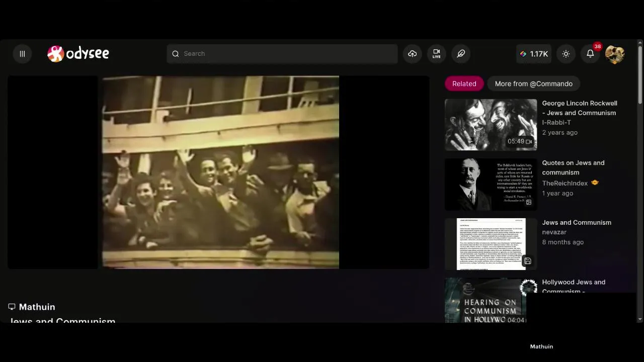Open the sidebar menu icon
Image resolution: width=644 pixels, height=362 pixels.
pyautogui.click(x=22, y=54)
